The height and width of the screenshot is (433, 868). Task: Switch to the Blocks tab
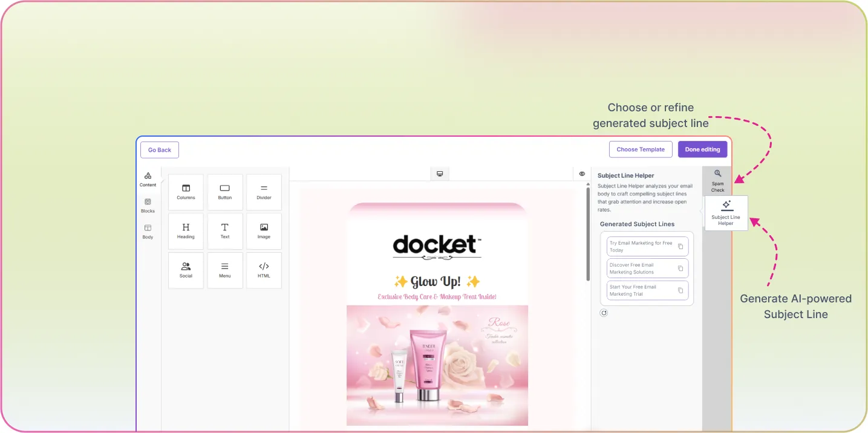coord(148,206)
